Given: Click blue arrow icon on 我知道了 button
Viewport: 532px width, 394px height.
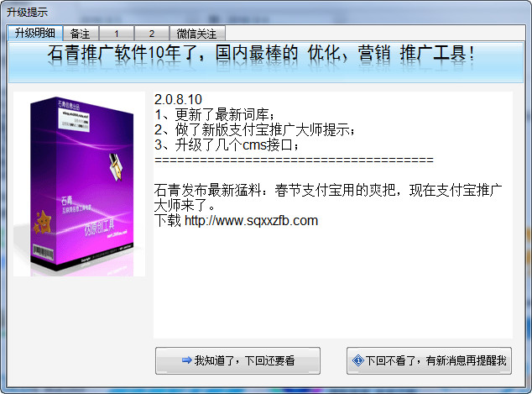Looking at the screenshot, I should pyautogui.click(x=187, y=360).
